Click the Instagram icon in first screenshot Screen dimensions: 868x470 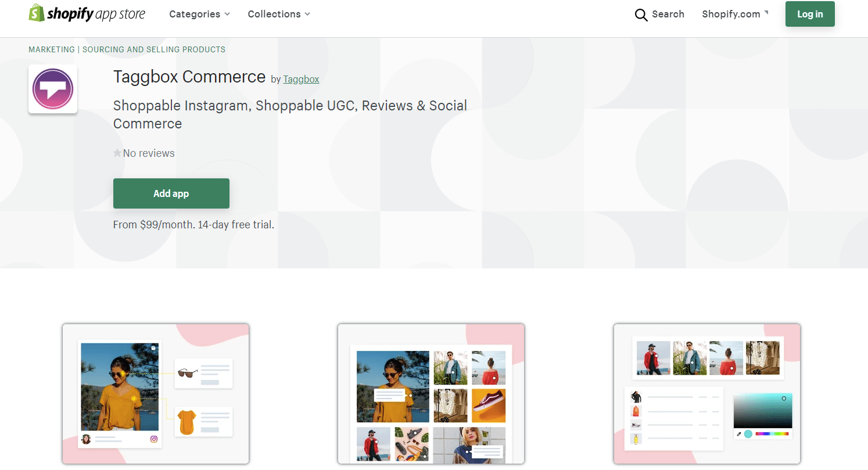click(154, 439)
